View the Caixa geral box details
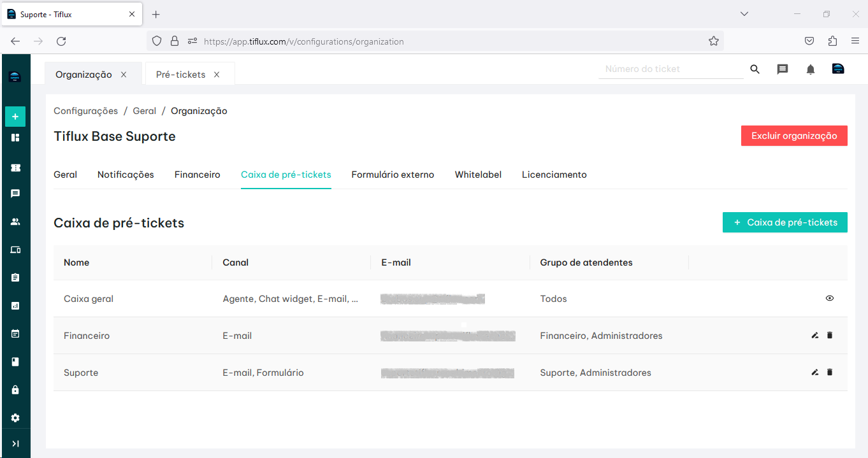Viewport: 868px width, 458px height. pos(829,298)
